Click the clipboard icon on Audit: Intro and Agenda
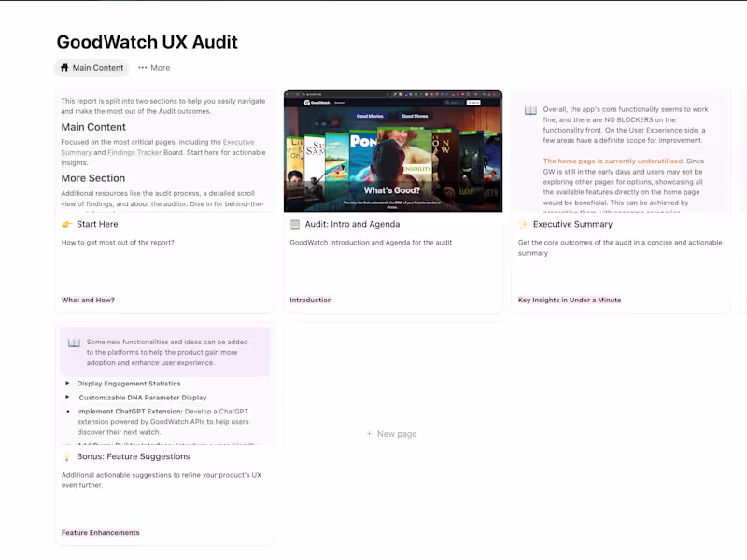 pos(294,224)
